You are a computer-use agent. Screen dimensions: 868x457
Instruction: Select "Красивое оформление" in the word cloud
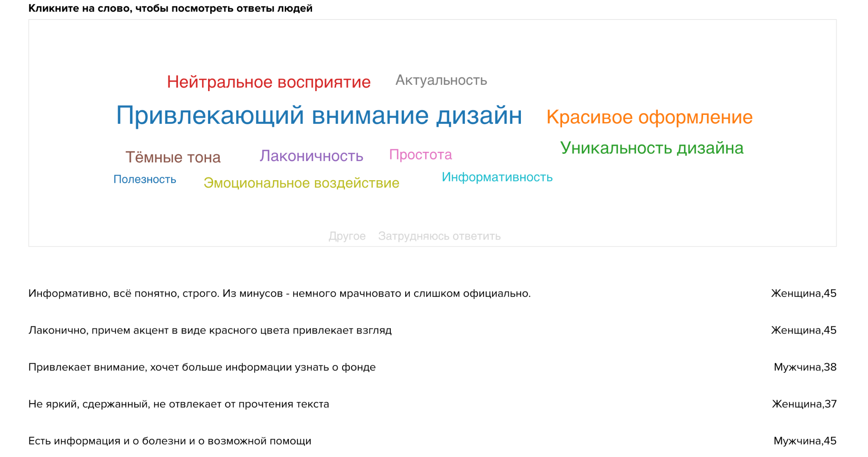649,117
